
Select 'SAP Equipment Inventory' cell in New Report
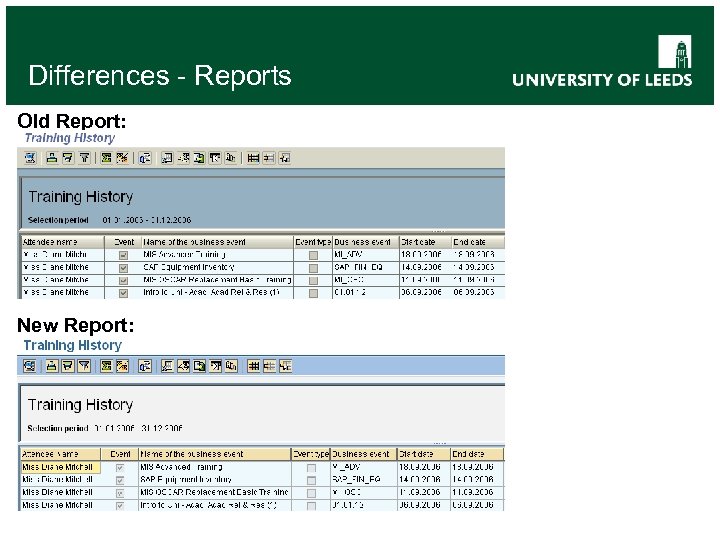click(x=215, y=480)
